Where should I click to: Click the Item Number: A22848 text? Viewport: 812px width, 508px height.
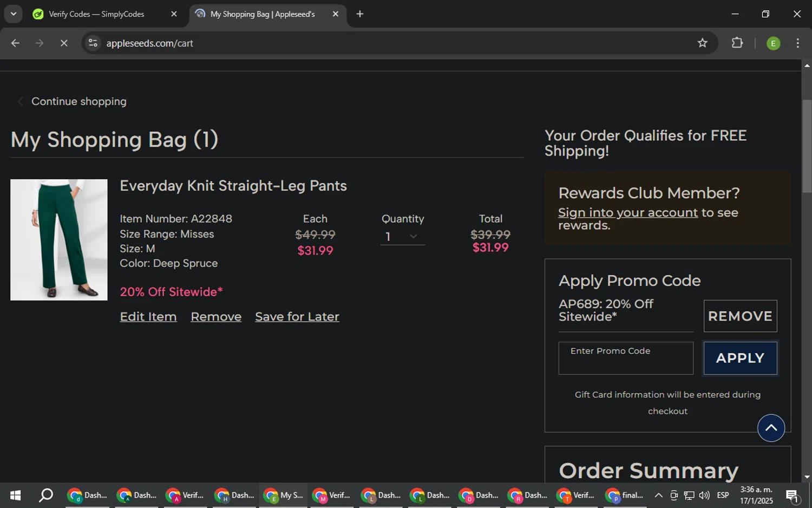176,219
